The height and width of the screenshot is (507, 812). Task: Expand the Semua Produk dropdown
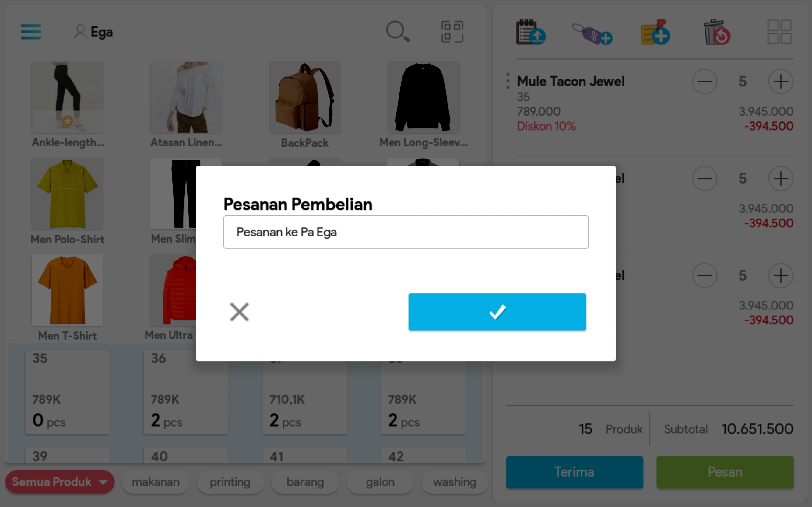pos(60,482)
